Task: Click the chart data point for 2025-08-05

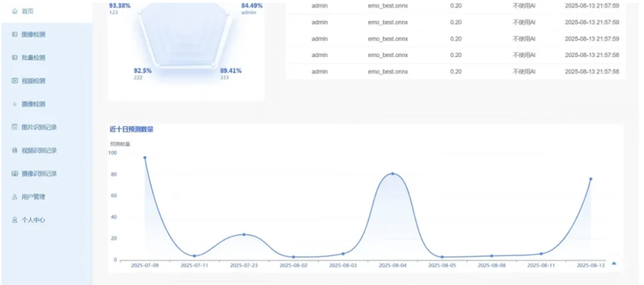Action: click(442, 257)
